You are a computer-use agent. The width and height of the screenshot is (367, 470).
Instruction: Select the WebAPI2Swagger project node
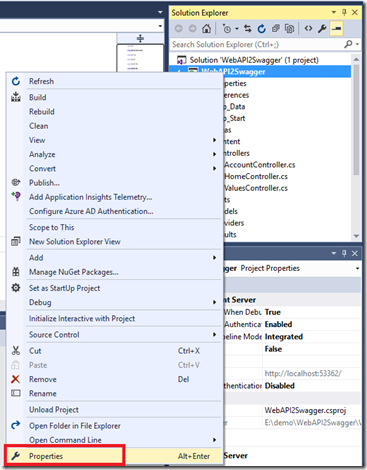[260, 72]
